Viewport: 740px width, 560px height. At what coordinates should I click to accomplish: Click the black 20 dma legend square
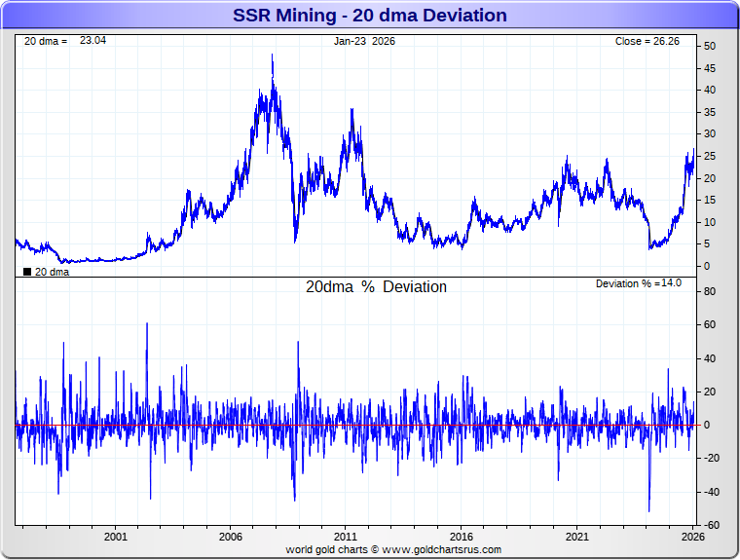[27, 272]
